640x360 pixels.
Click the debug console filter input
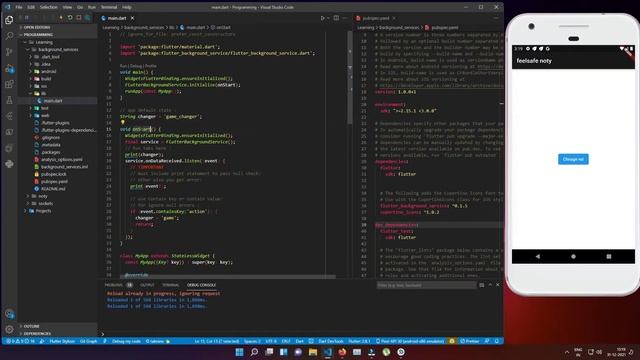tap(426, 285)
